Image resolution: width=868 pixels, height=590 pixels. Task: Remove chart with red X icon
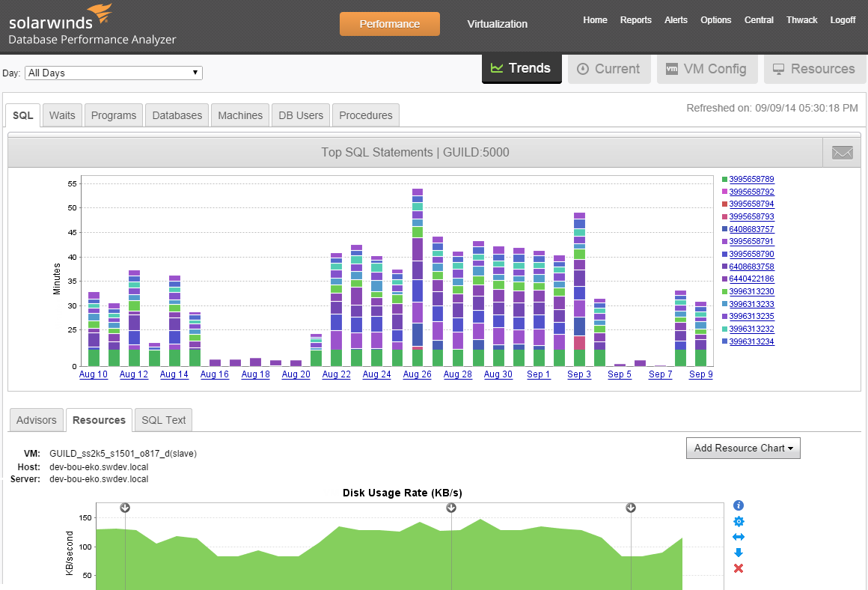(739, 568)
